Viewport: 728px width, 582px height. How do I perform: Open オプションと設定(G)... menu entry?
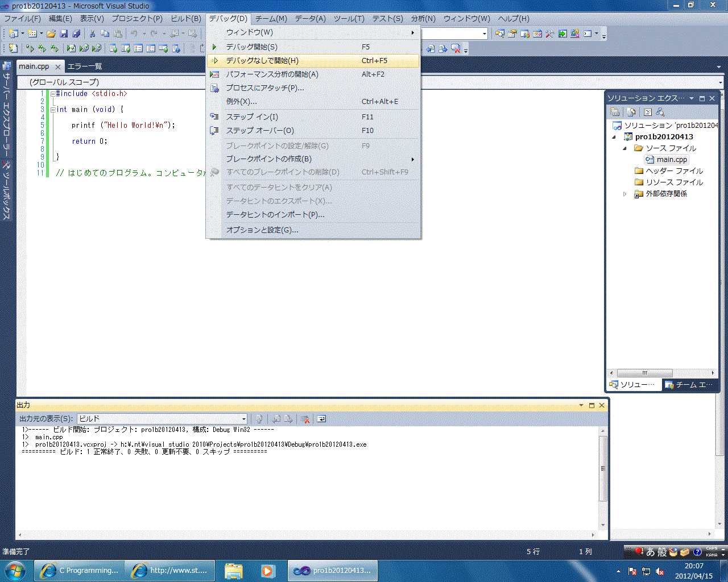click(313, 230)
